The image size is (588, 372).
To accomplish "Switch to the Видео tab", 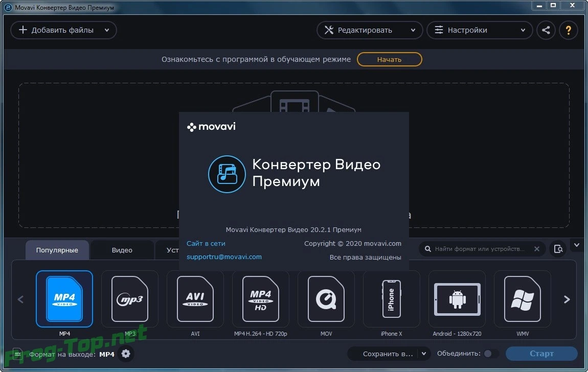I will [x=122, y=250].
